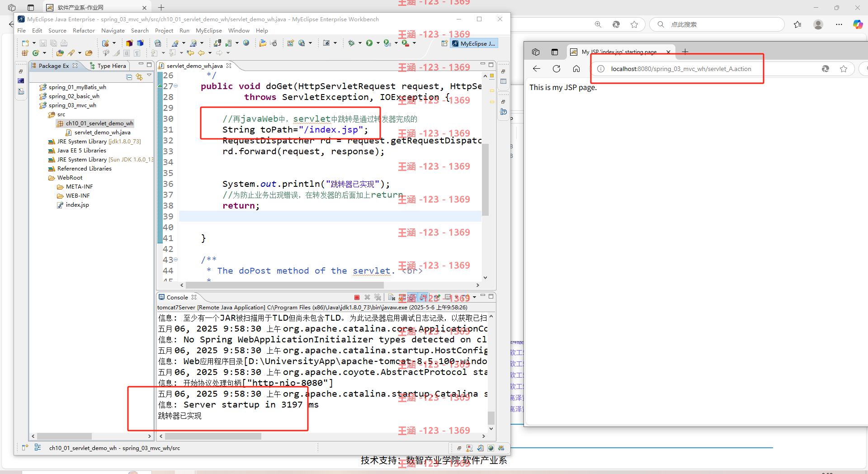The width and height of the screenshot is (868, 474).
Task: Select servlet_demo_wh.java editor tab
Action: [194, 66]
